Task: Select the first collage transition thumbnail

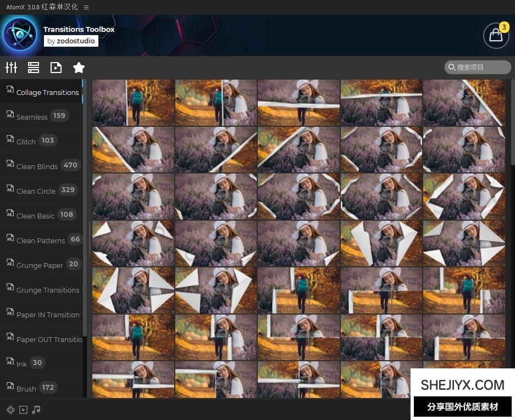Action: [x=134, y=103]
